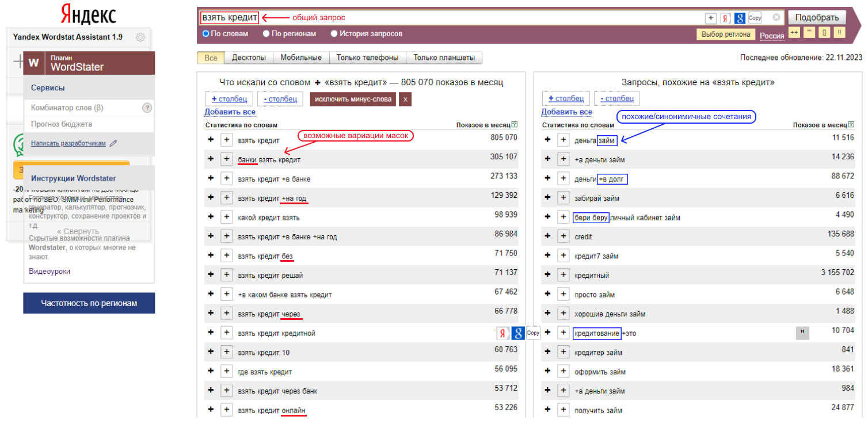Open help question mark beside Комбинатор слов

tap(147, 108)
